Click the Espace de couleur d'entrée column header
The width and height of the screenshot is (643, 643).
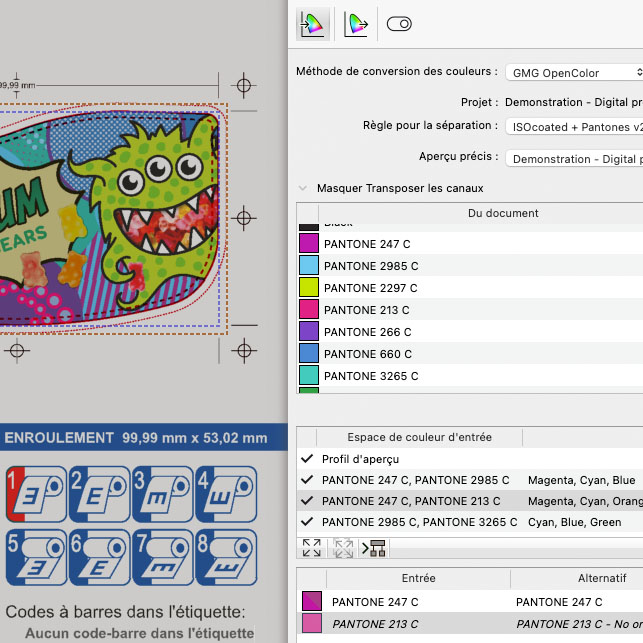(419, 437)
